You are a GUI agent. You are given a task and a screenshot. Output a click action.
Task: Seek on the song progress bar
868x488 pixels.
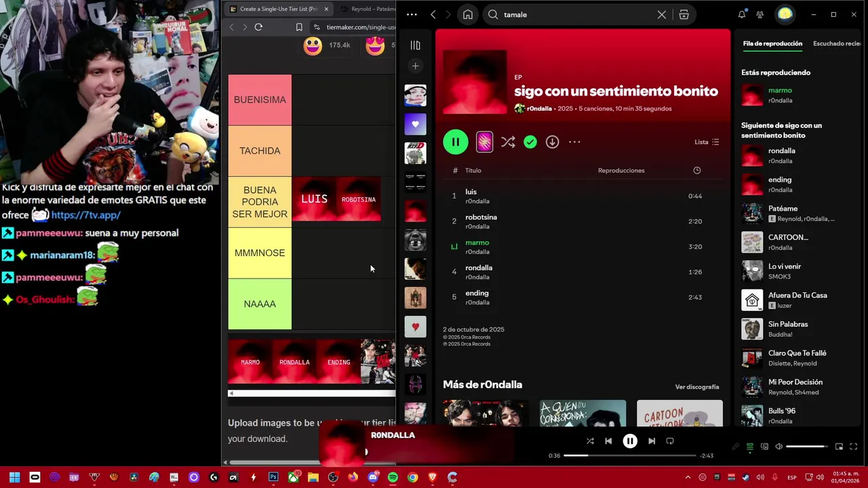coord(630,455)
